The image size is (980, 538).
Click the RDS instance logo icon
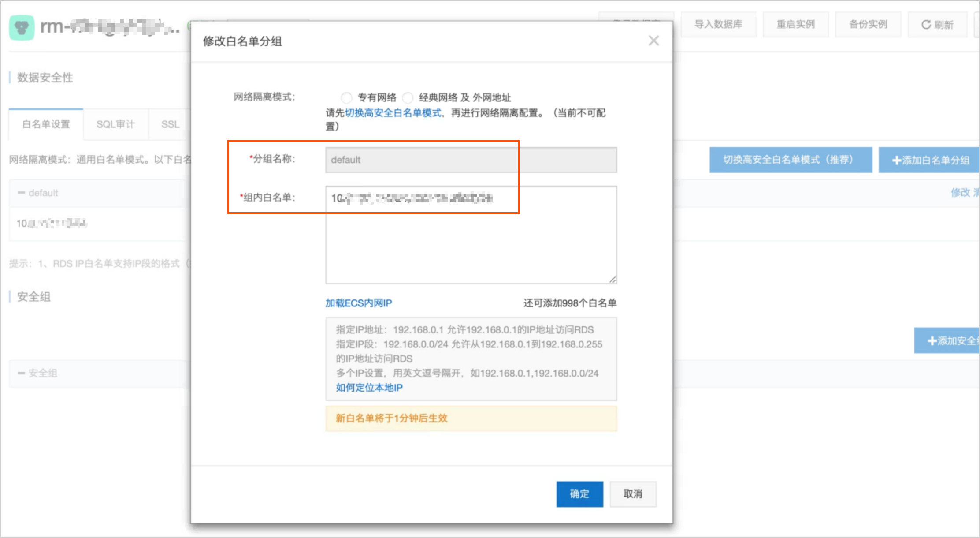[22, 27]
